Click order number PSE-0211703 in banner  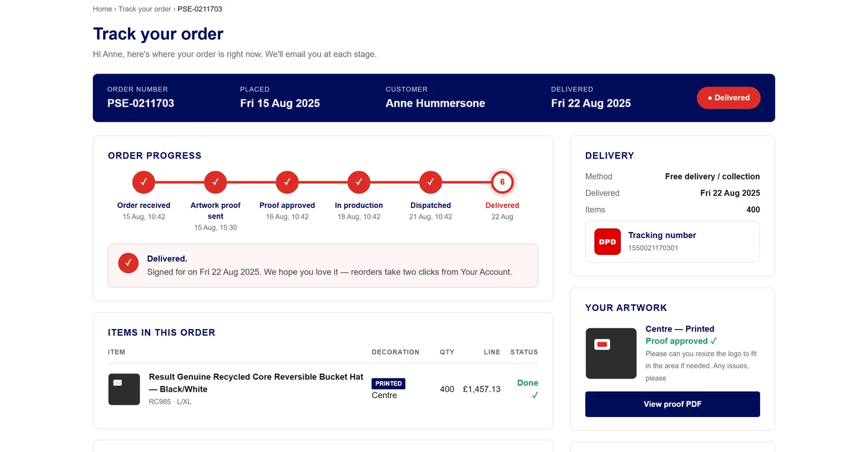140,103
